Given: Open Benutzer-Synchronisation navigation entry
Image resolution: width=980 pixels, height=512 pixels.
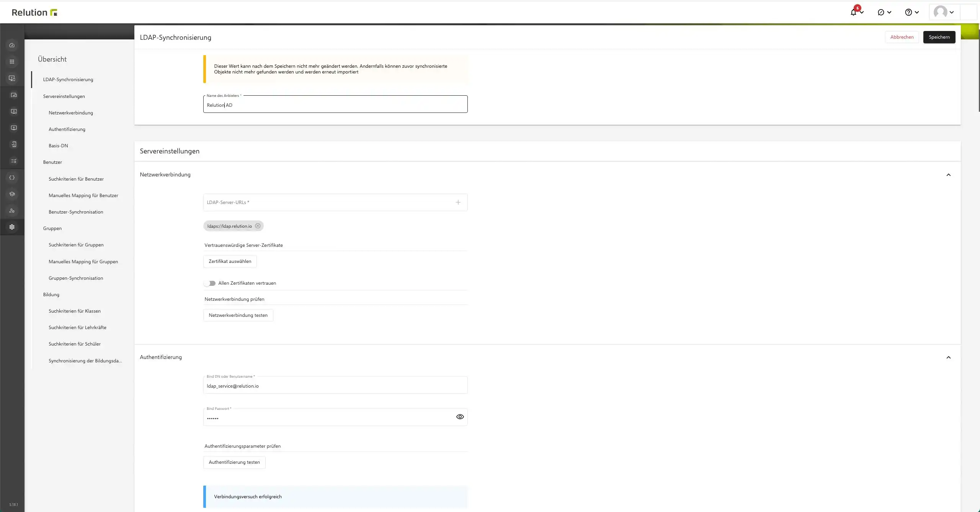Looking at the screenshot, I should pyautogui.click(x=76, y=212).
